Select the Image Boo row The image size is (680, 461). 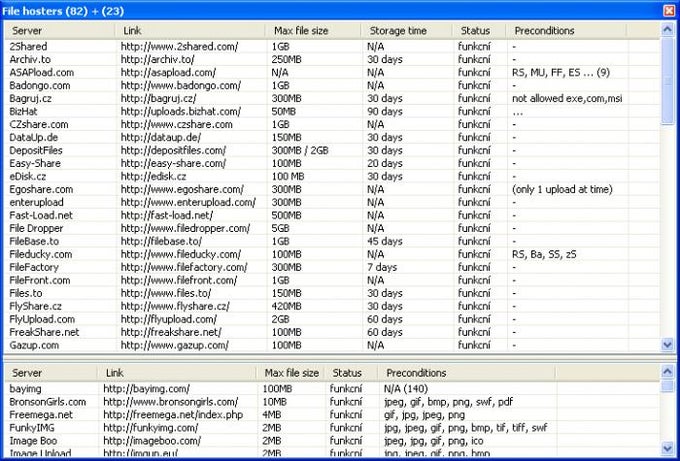pyautogui.click(x=332, y=441)
